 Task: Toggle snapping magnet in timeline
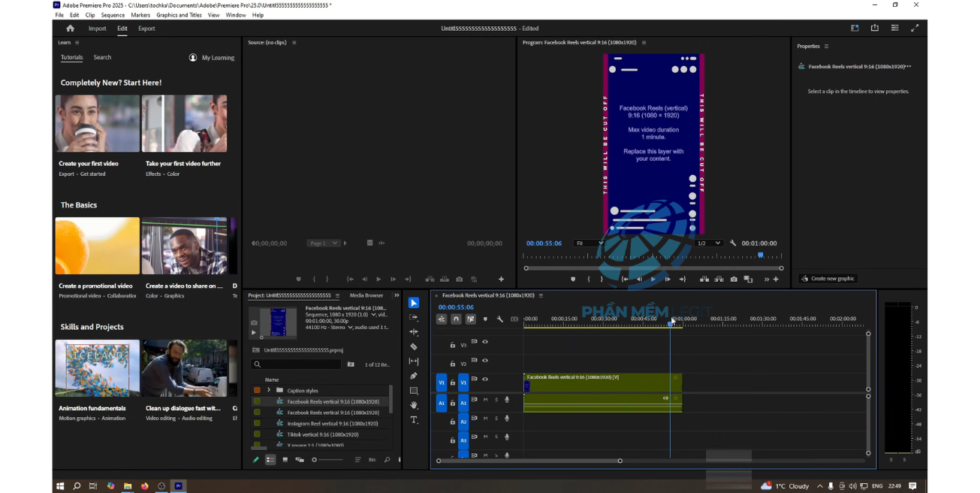point(456,319)
